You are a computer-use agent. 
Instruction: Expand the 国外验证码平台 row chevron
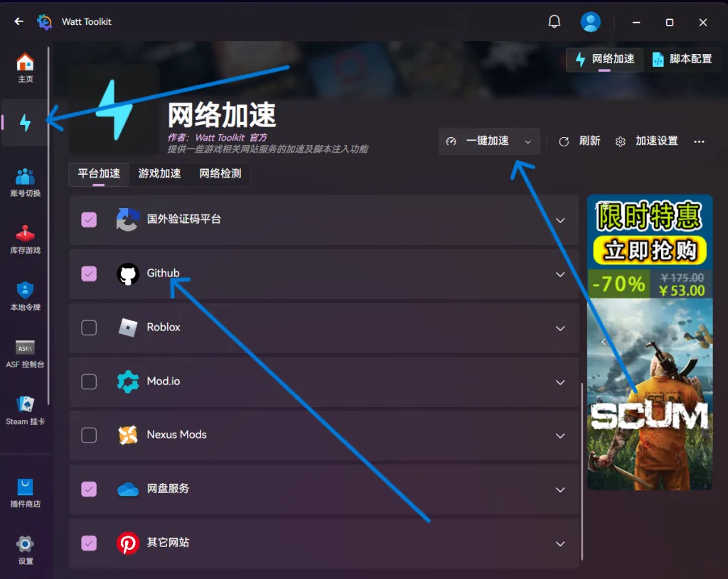560,220
